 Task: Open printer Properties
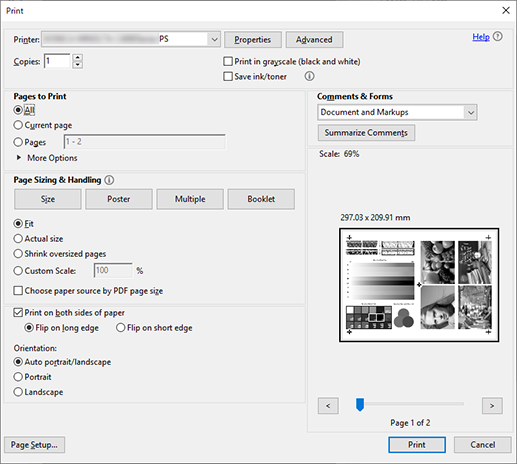[x=253, y=40]
